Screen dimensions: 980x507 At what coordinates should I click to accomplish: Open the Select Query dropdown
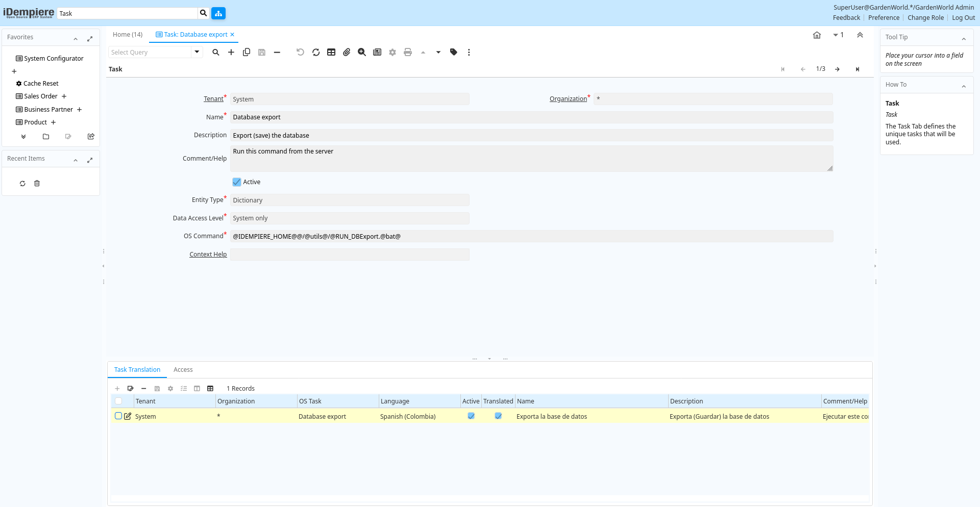point(197,52)
